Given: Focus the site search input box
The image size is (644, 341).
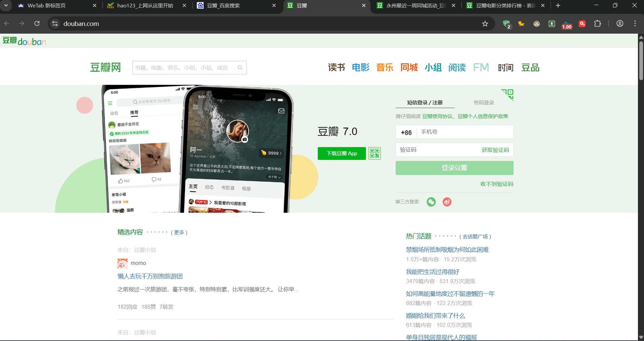Looking at the screenshot, I should tap(184, 68).
